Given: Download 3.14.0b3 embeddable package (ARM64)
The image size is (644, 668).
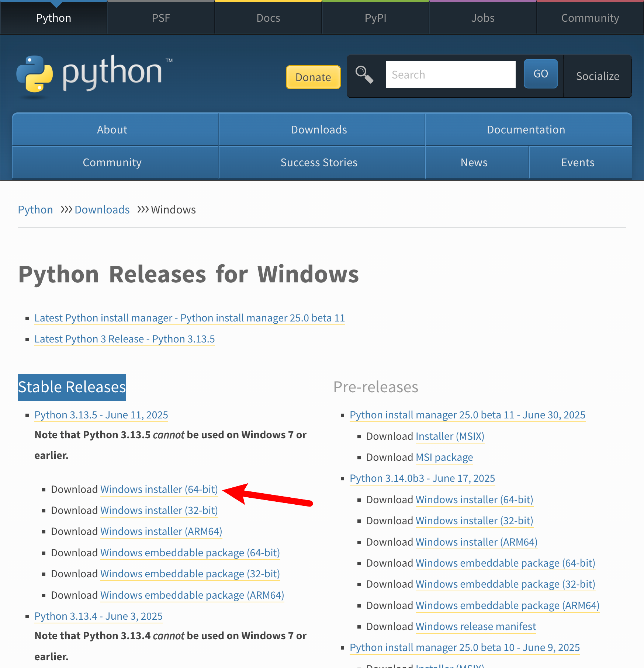Looking at the screenshot, I should (x=508, y=605).
